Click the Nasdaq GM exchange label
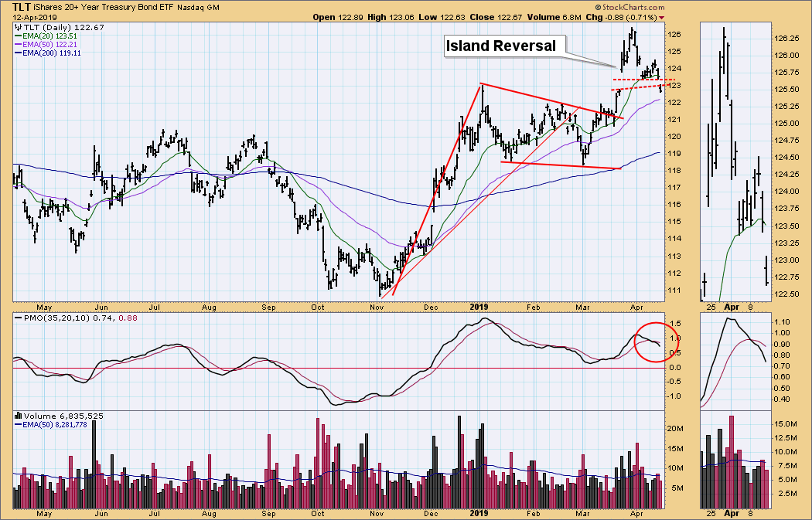This screenshot has width=812, height=520. [198, 8]
